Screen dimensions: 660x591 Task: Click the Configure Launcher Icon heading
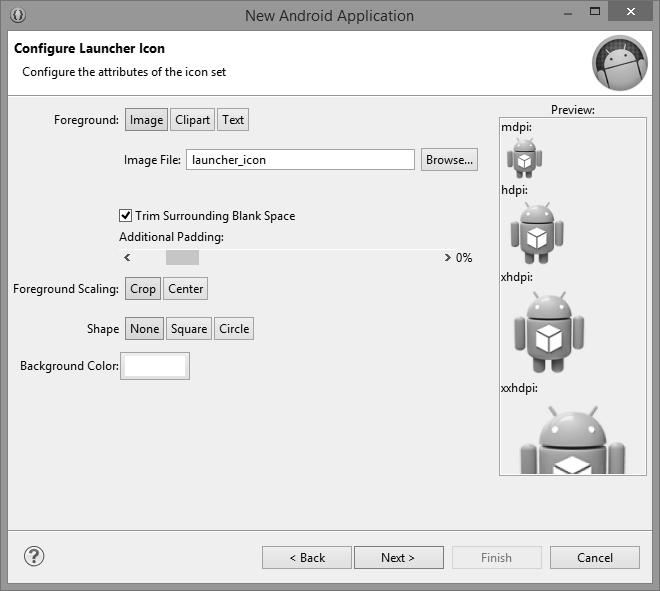(x=89, y=48)
